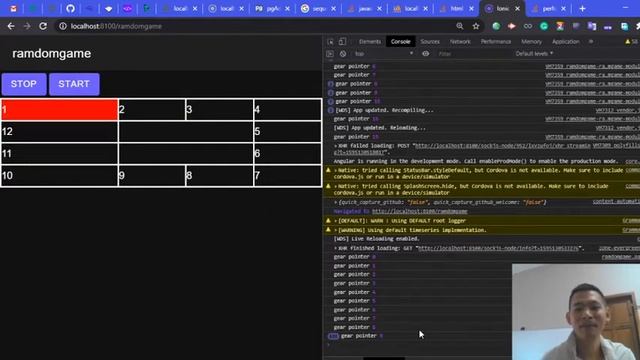Click the localhost:8100/ramdomgame address bar

pos(261,26)
